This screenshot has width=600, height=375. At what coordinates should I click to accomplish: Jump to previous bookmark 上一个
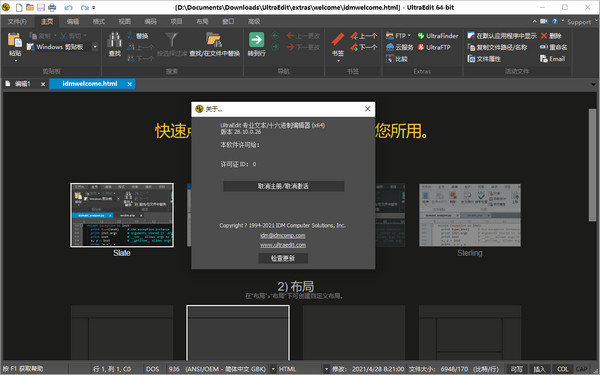coord(364,36)
